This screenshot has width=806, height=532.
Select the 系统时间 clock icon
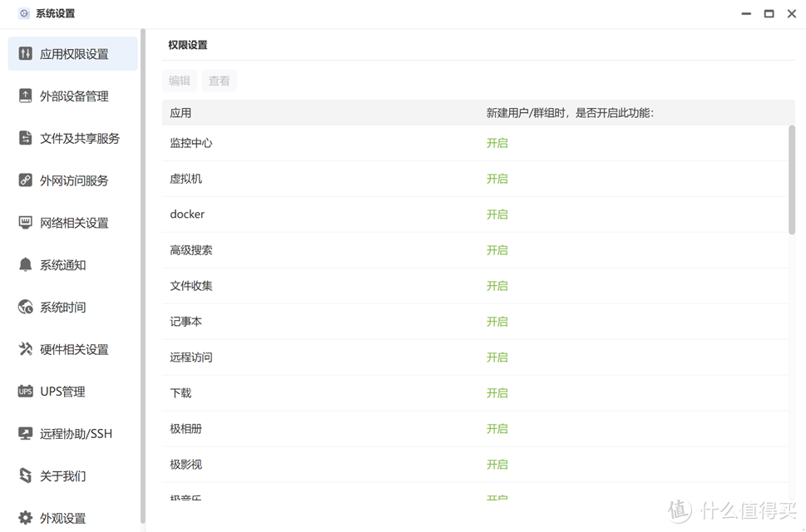tap(25, 307)
